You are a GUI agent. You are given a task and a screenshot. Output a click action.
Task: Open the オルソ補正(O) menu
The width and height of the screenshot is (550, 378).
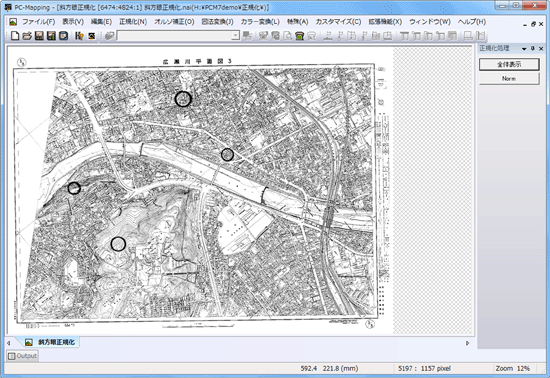tap(174, 22)
